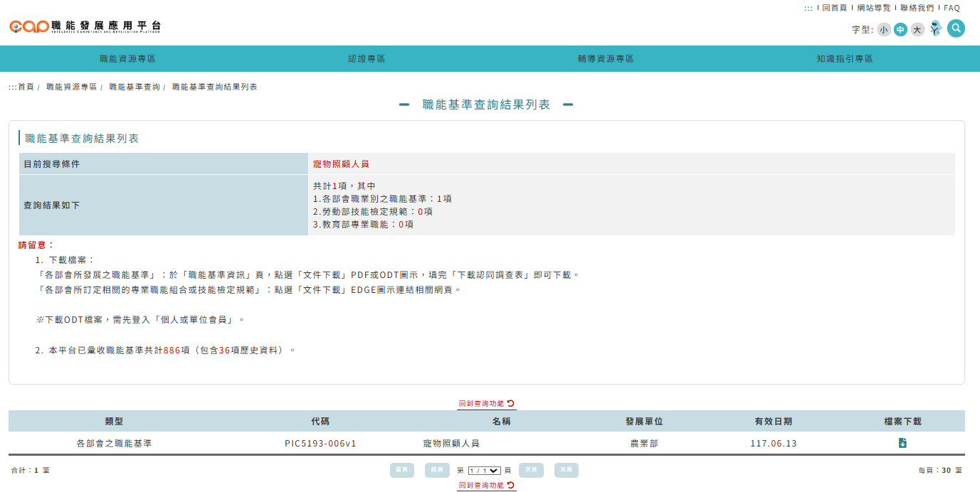Image resolution: width=980 pixels, height=492 pixels.
Task: Open the page number dropdown showing 1/1
Action: click(x=484, y=470)
